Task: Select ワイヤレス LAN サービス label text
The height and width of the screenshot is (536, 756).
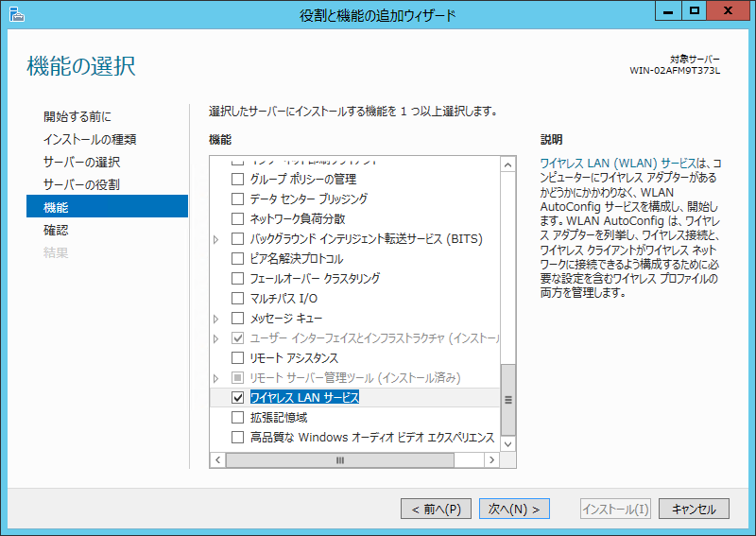Action: tap(304, 398)
